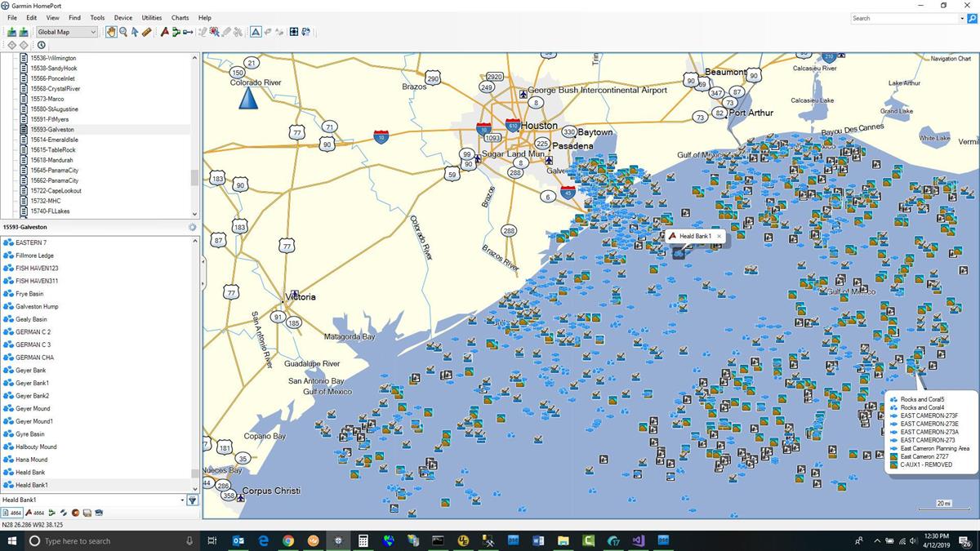Image resolution: width=980 pixels, height=551 pixels.
Task: Close the Heald Bank1 map popup
Action: tap(719, 236)
